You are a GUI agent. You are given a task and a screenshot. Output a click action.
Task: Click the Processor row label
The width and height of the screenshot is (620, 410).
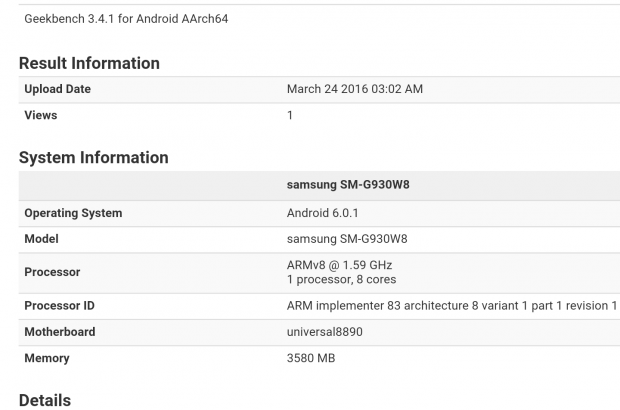[52, 272]
